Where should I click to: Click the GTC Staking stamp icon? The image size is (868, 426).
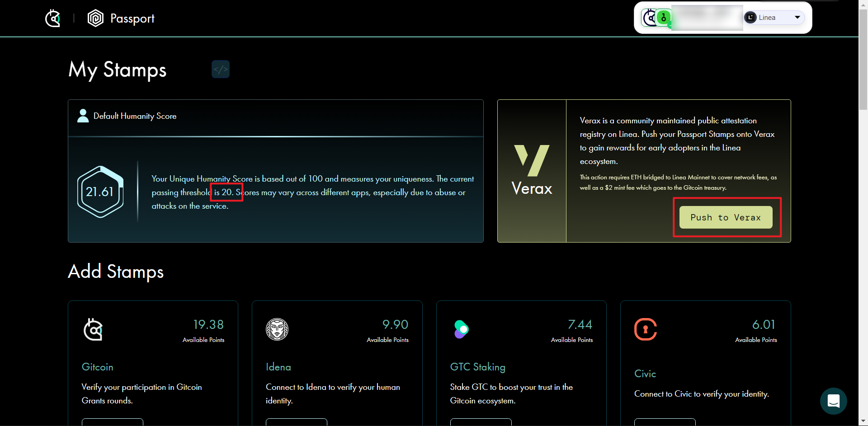click(461, 329)
